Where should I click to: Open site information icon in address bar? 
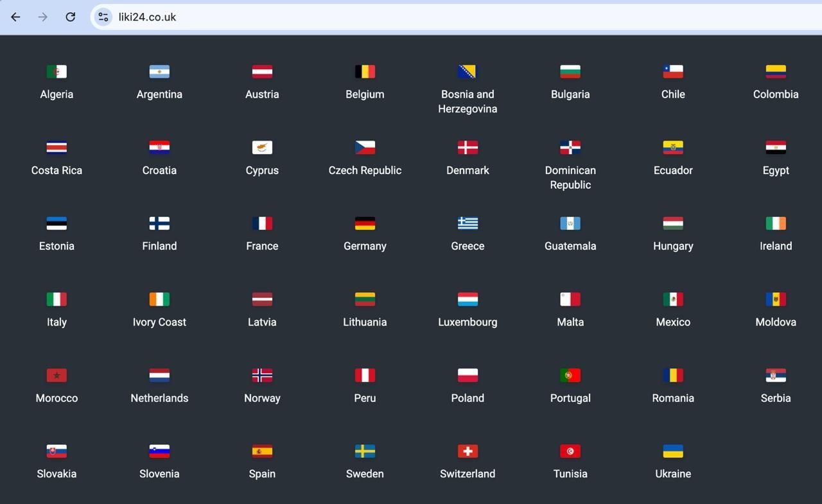(103, 17)
